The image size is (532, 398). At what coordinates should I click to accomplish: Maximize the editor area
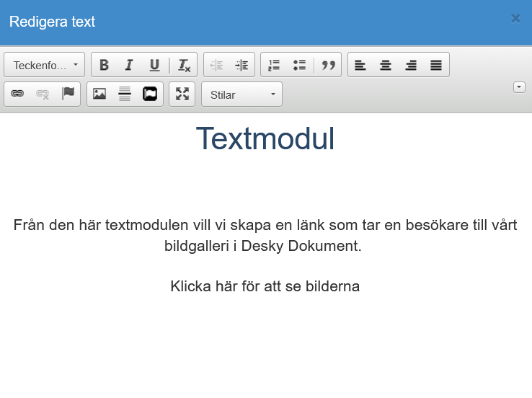click(x=182, y=94)
